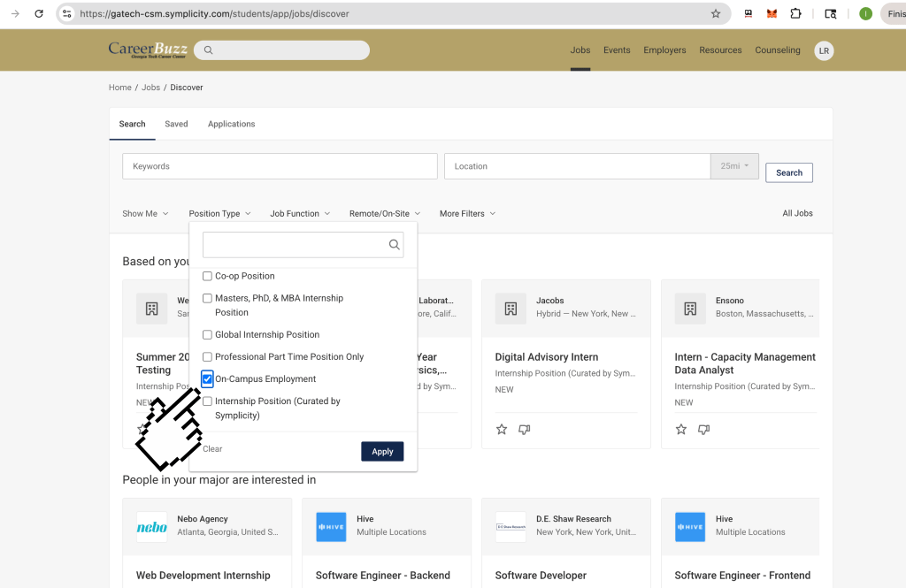Click the Search button

click(x=788, y=172)
